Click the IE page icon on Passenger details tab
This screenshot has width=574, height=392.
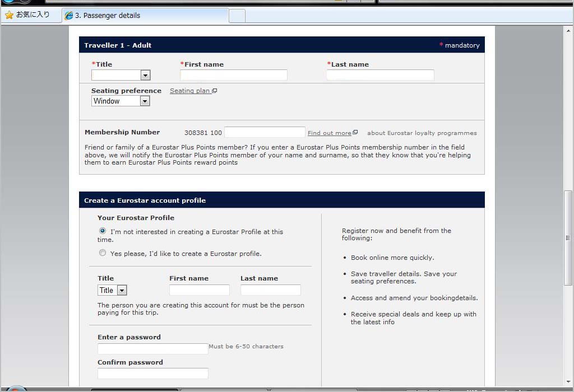point(69,16)
